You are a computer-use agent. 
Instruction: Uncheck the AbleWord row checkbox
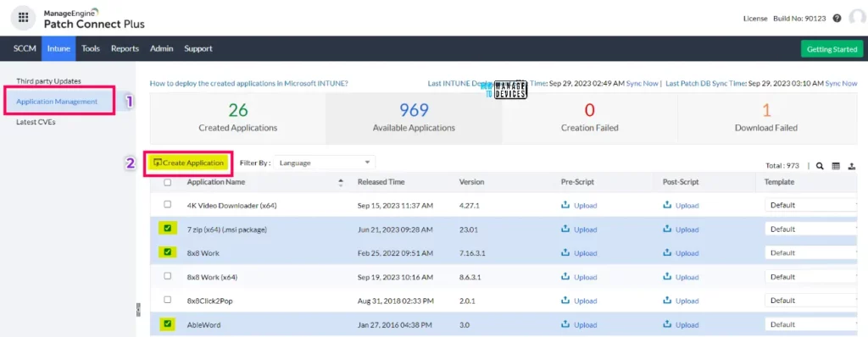click(168, 323)
